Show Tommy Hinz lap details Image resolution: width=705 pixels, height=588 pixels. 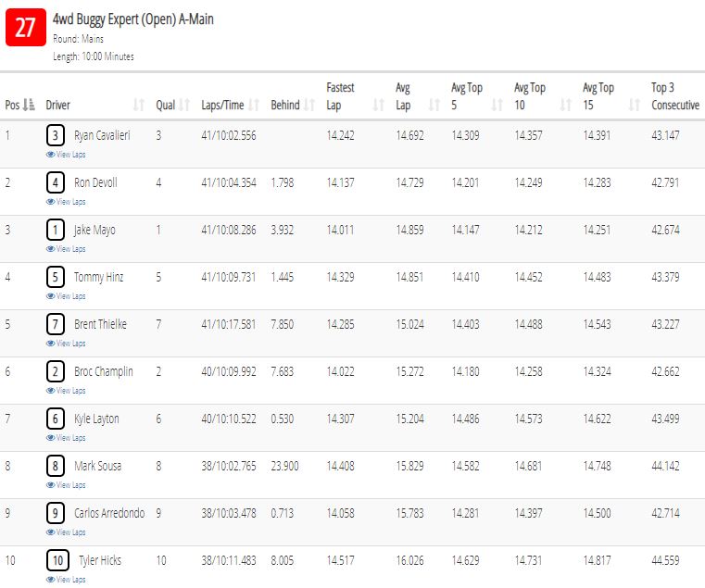click(66, 295)
